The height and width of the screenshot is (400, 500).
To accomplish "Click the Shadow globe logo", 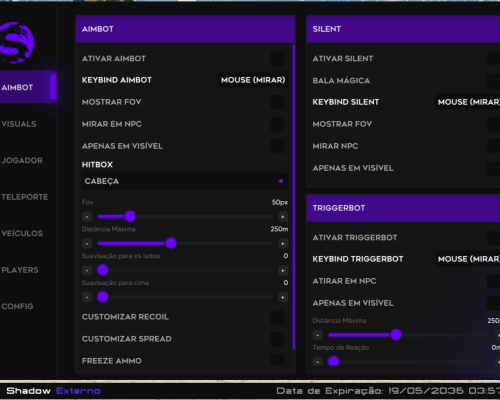I will [17, 43].
